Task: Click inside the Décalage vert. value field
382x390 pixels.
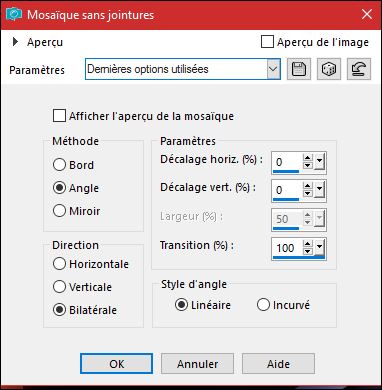Action: click(x=287, y=190)
